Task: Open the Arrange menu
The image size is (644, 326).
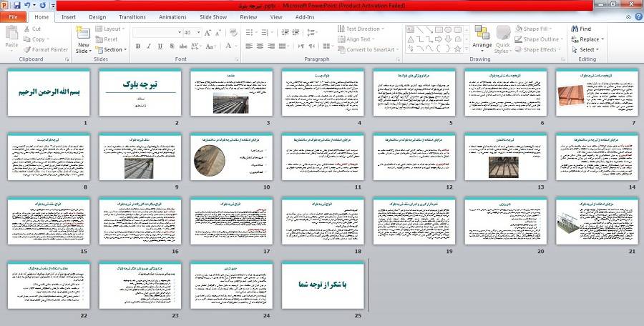Action: coord(482,37)
